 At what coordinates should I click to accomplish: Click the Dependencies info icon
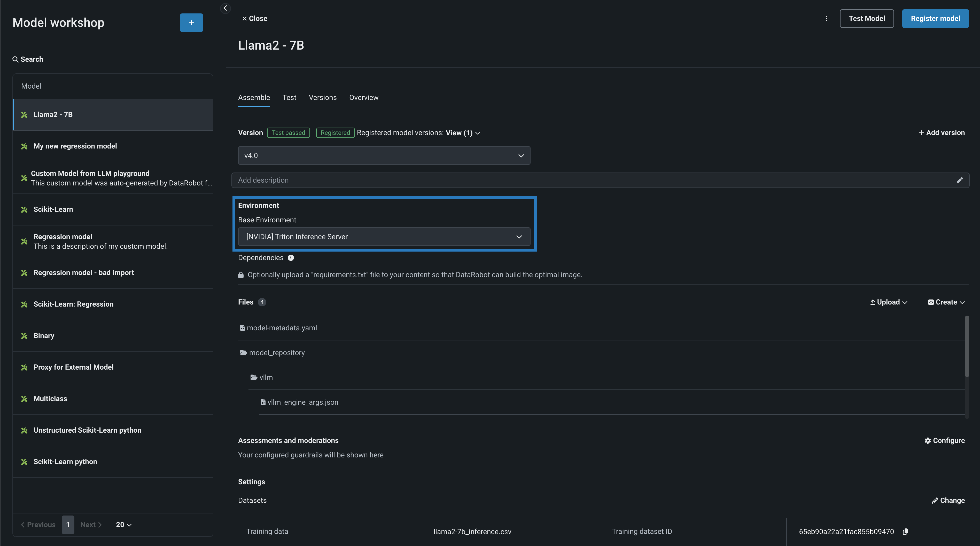pyautogui.click(x=291, y=258)
